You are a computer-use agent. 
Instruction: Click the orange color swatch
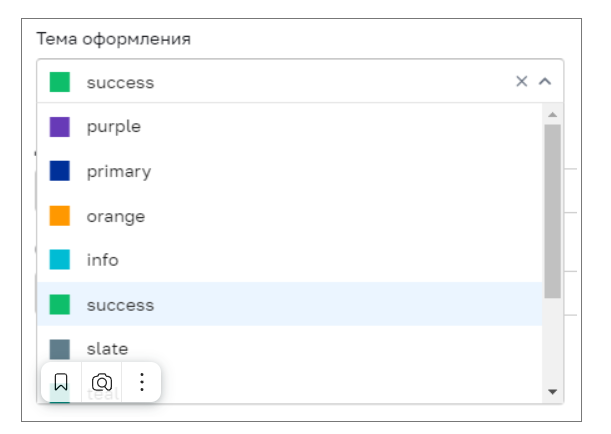tap(60, 216)
